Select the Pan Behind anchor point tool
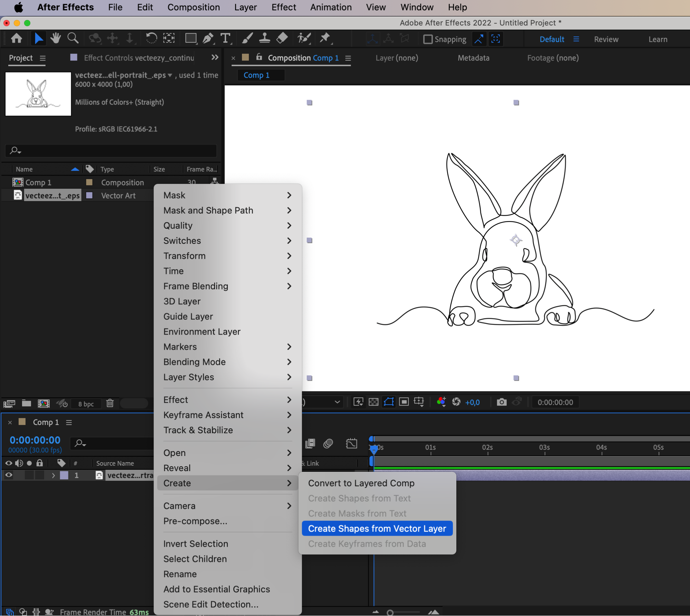This screenshot has width=690, height=616. coord(168,38)
